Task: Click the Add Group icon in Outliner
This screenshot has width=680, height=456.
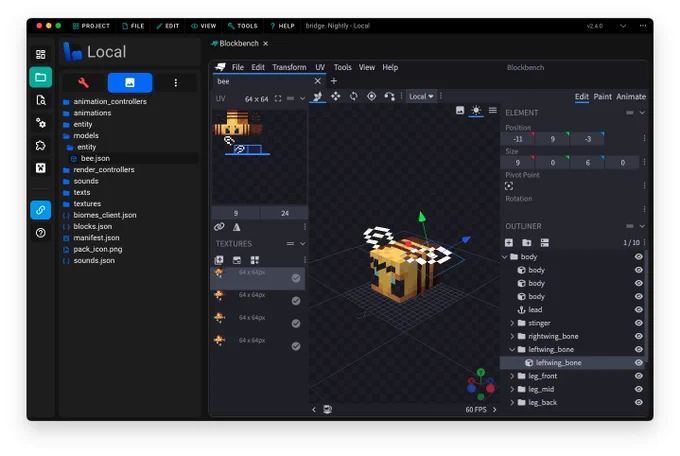Action: click(526, 243)
